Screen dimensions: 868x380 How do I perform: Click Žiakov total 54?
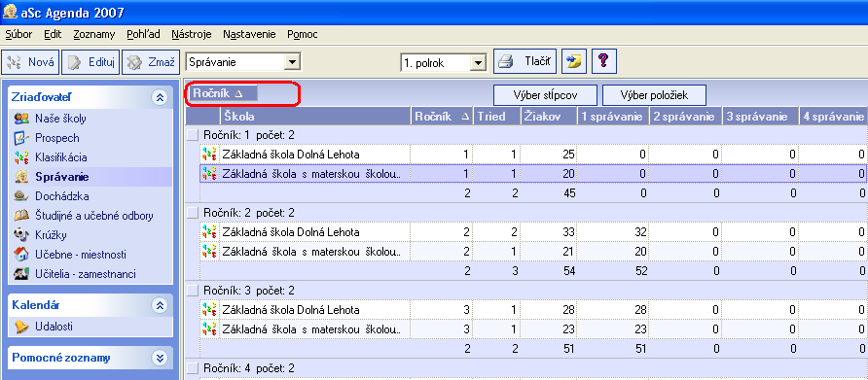(x=568, y=270)
